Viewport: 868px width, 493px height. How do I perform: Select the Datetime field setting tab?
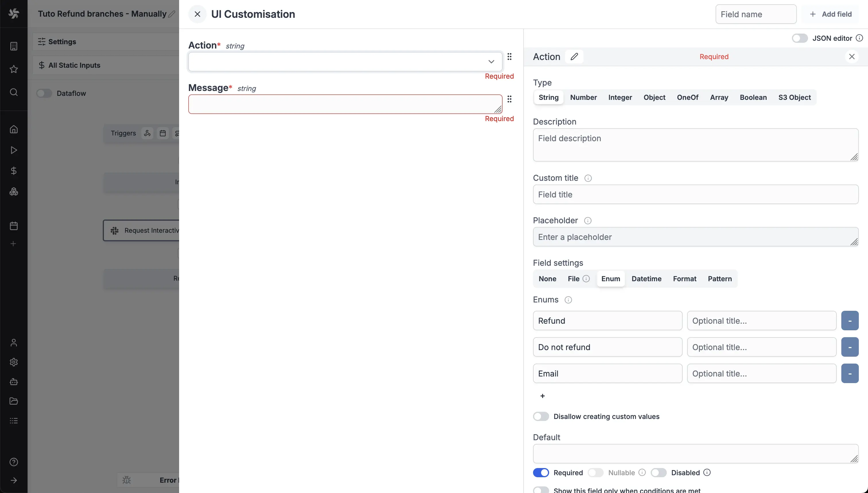(x=646, y=279)
